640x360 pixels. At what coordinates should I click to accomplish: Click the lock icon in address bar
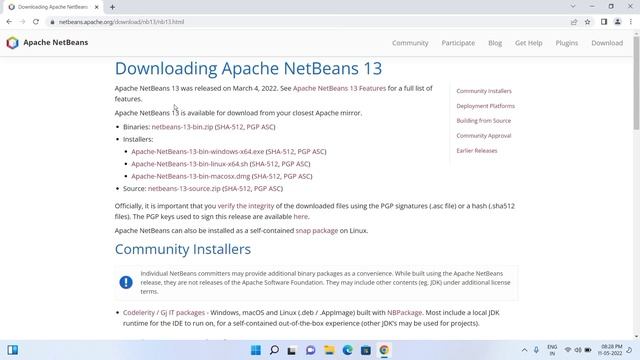(52, 22)
